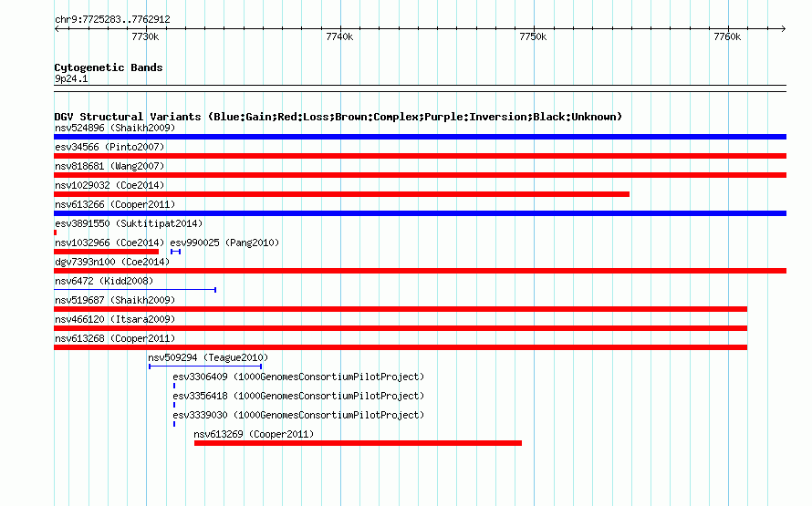
Task: Click the chr9:7725283..7762912 region label
Action: [x=112, y=20]
